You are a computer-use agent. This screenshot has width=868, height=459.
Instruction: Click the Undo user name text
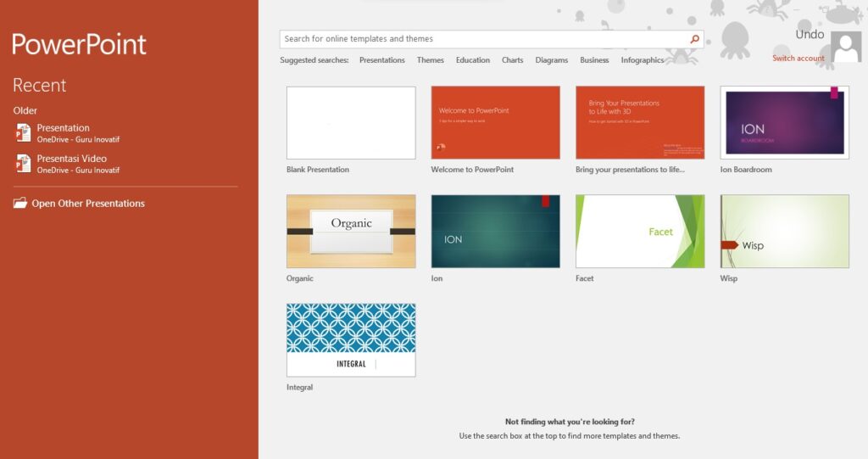tap(810, 35)
